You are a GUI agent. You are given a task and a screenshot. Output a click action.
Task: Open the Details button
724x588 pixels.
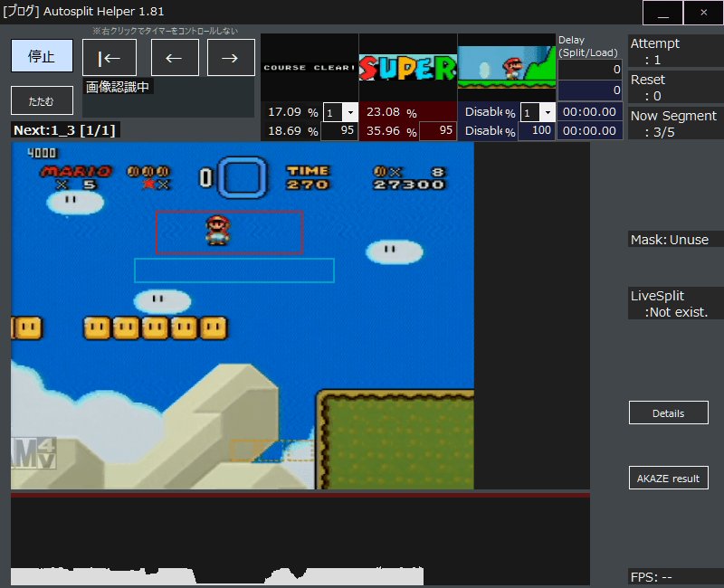coord(668,413)
